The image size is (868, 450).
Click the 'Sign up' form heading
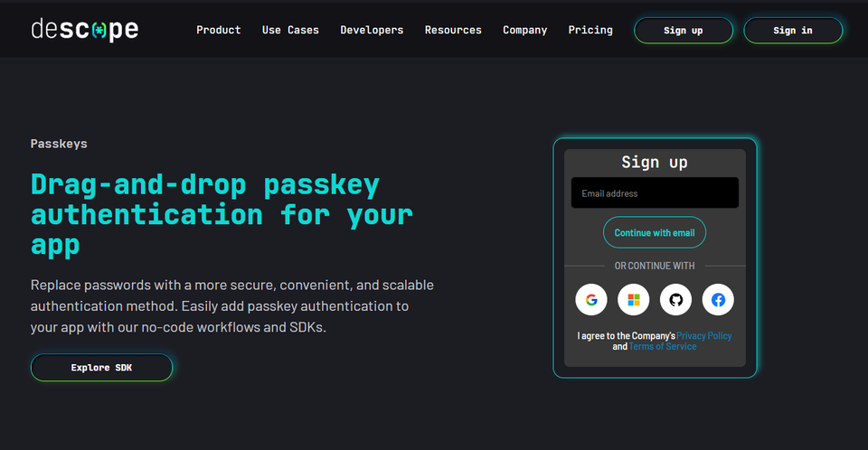(x=655, y=162)
